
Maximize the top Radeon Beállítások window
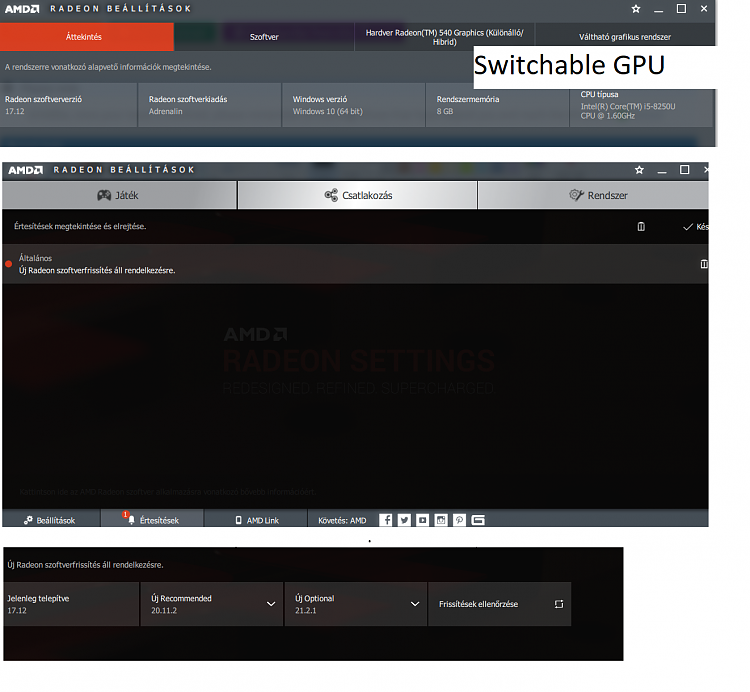pyautogui.click(x=681, y=9)
